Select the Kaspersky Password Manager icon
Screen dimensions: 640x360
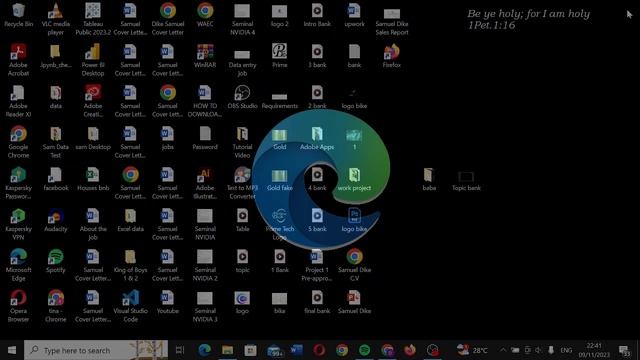click(x=18, y=183)
